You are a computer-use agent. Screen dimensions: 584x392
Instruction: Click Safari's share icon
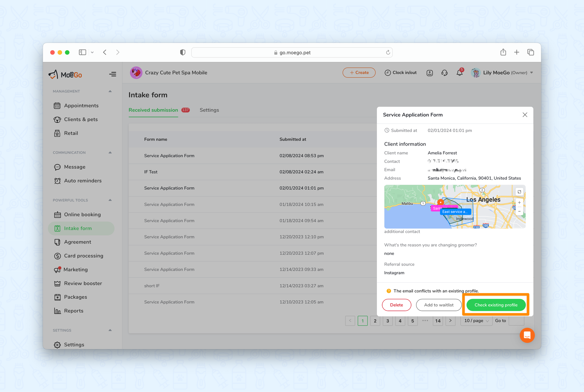click(x=503, y=52)
